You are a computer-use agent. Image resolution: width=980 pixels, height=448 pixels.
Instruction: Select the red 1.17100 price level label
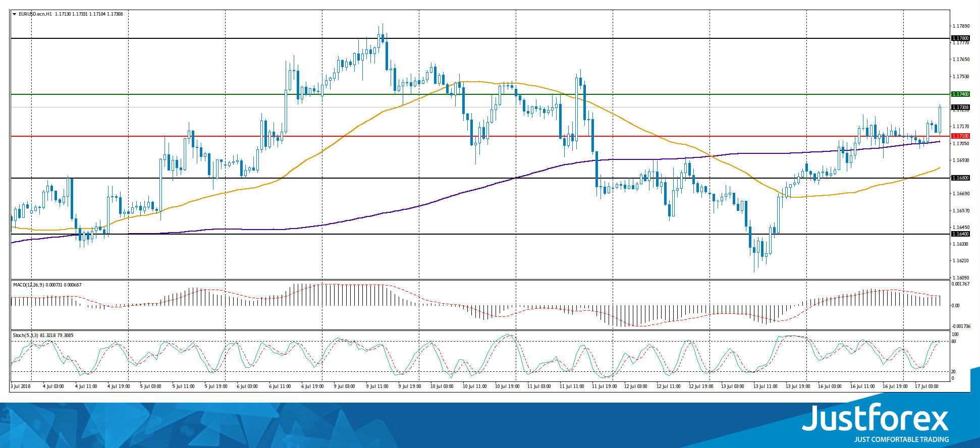coord(960,136)
